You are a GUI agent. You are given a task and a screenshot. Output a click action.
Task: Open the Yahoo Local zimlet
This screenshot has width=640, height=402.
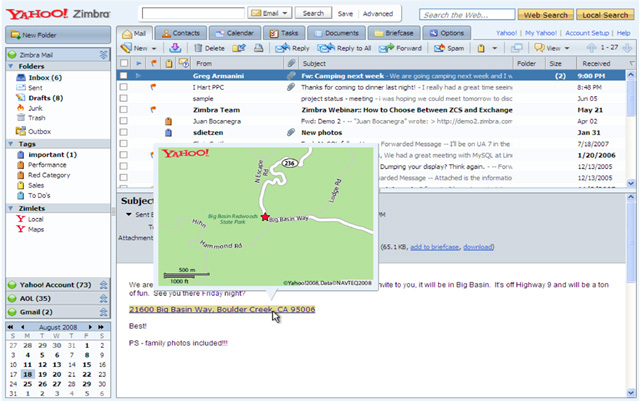[30, 219]
